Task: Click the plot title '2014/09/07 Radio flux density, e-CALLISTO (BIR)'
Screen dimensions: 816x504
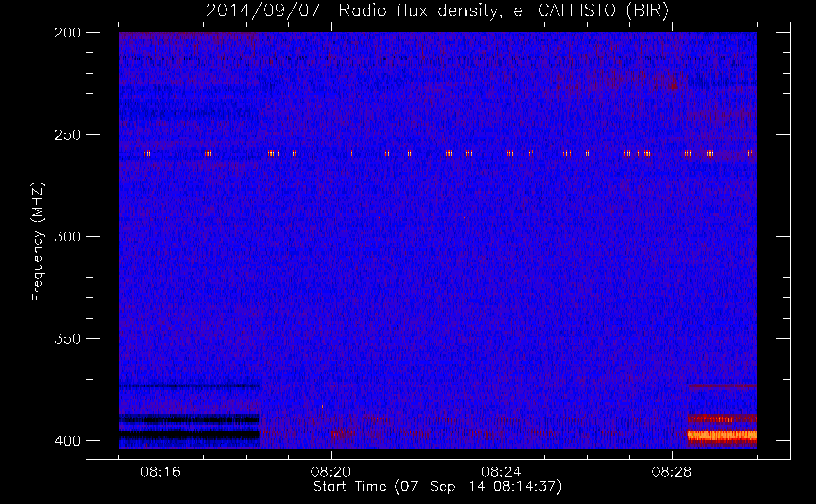Action: coord(437,10)
